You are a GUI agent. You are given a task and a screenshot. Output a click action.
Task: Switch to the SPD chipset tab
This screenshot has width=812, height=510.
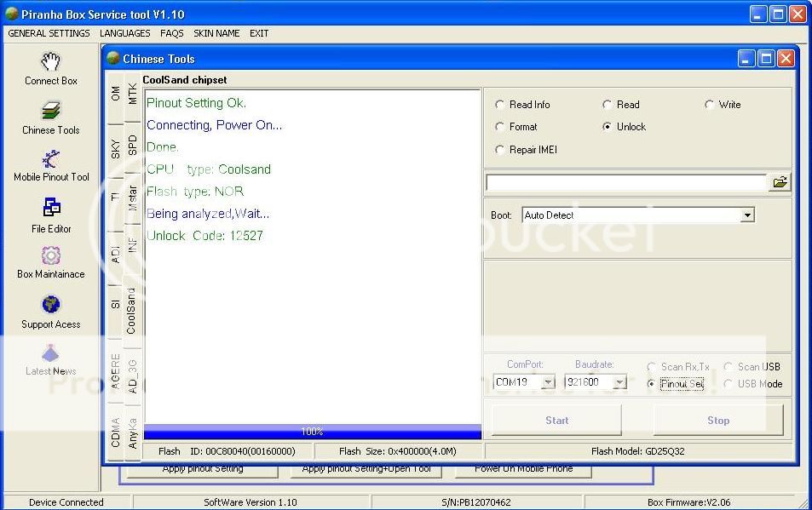coord(133,146)
